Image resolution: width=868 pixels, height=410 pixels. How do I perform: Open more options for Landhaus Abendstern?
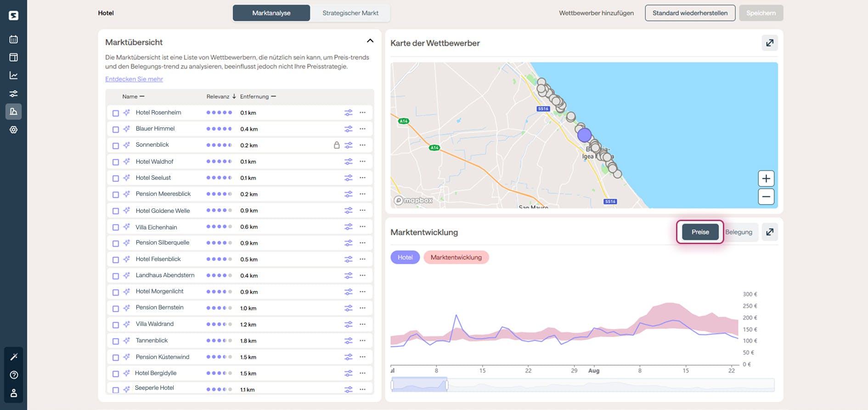363,275
